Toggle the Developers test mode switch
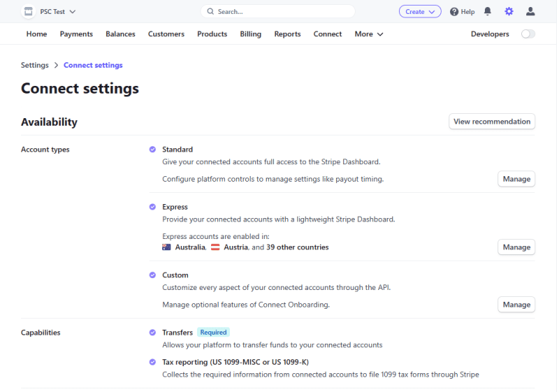This screenshot has height=392, width=559. coord(528,34)
